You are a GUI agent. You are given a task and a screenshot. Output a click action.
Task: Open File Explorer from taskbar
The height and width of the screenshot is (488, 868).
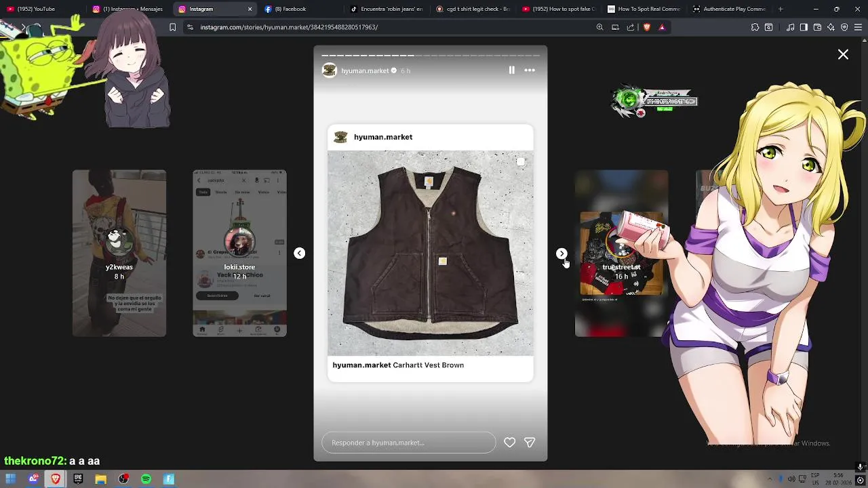click(x=100, y=479)
